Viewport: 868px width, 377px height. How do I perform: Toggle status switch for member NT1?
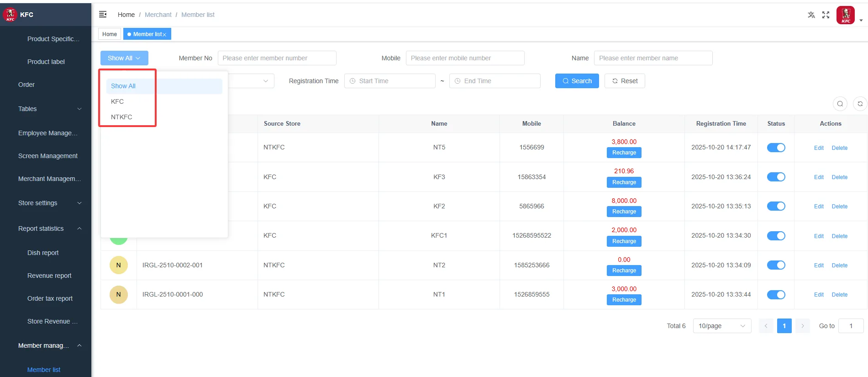[x=776, y=295]
